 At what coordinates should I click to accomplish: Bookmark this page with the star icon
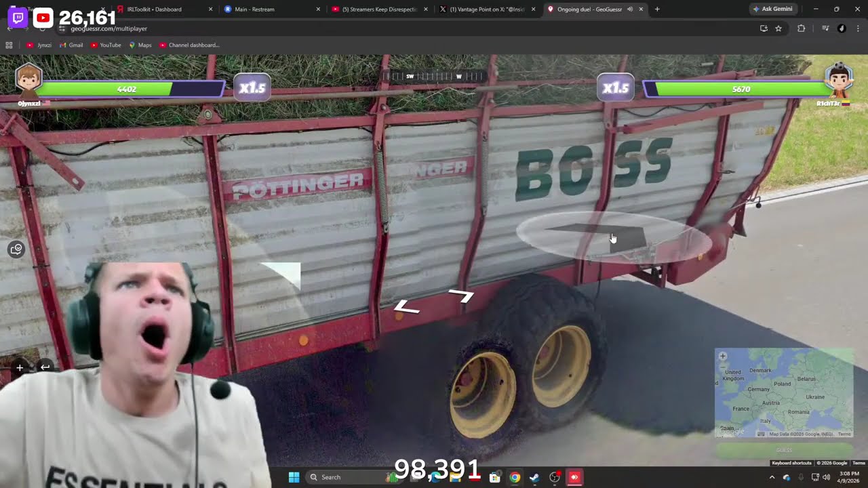coord(778,28)
